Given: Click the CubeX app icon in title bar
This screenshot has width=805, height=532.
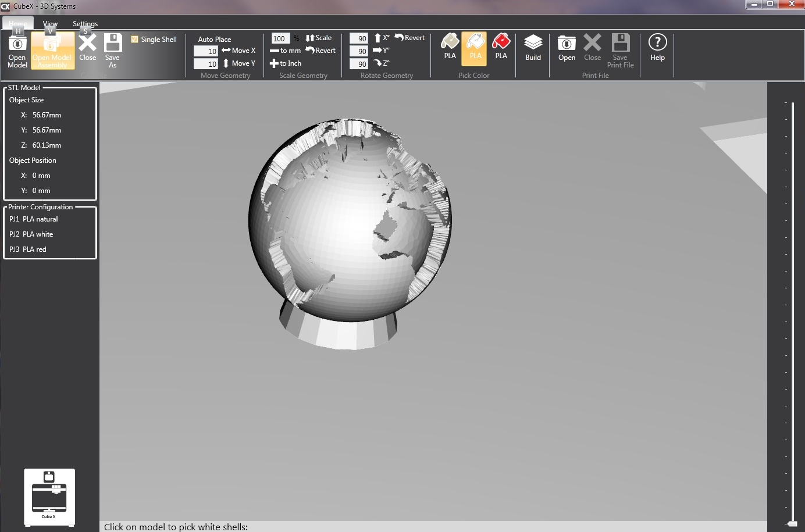Looking at the screenshot, I should (5, 6).
